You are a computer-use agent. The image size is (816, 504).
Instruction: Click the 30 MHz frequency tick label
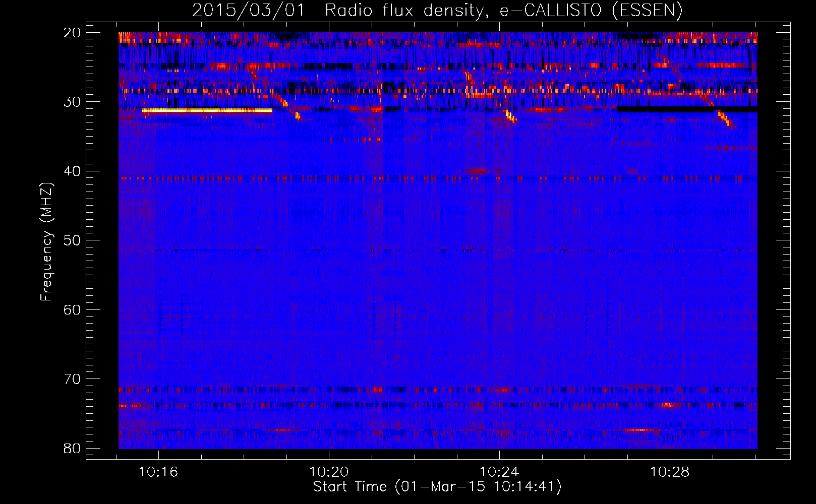coord(72,102)
